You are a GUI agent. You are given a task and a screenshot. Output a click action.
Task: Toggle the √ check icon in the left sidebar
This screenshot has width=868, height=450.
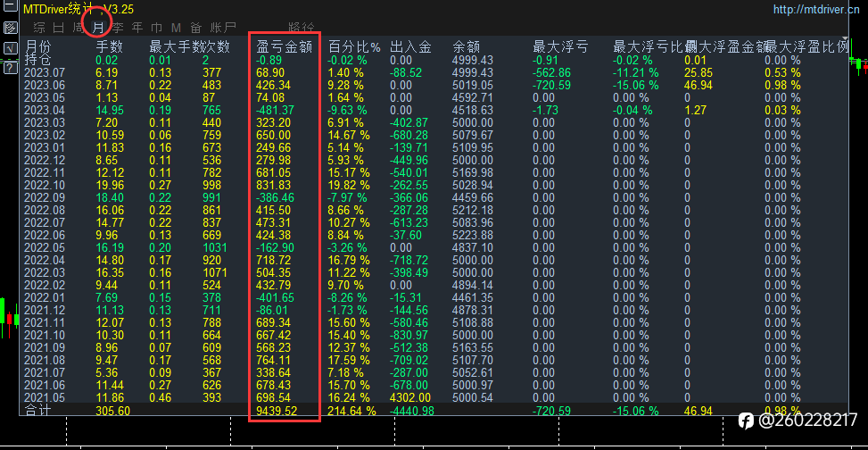(x=10, y=47)
